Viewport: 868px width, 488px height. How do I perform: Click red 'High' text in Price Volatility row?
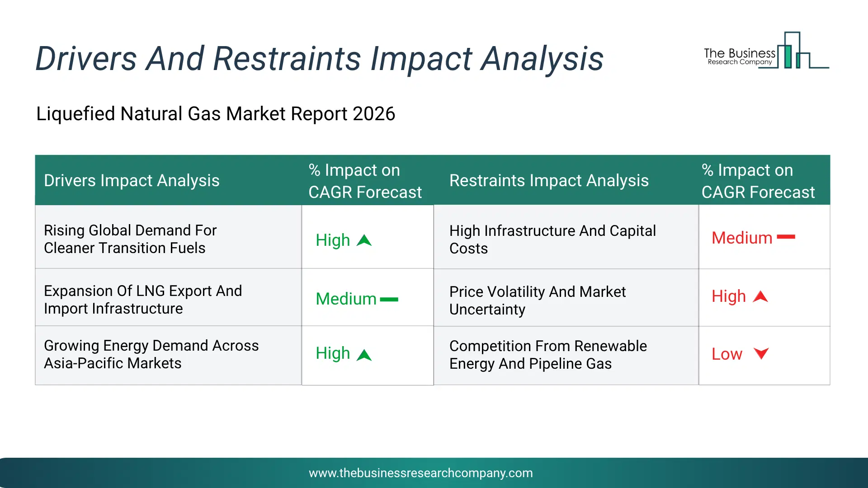pyautogui.click(x=729, y=296)
